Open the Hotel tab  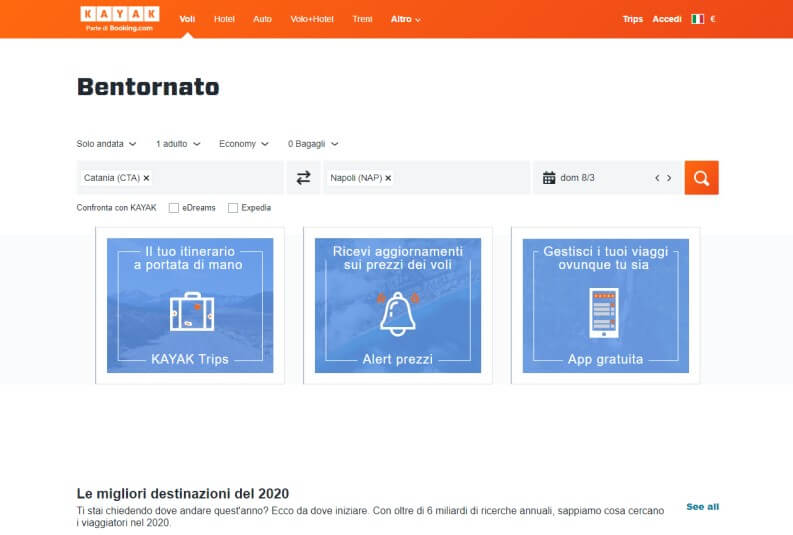224,19
